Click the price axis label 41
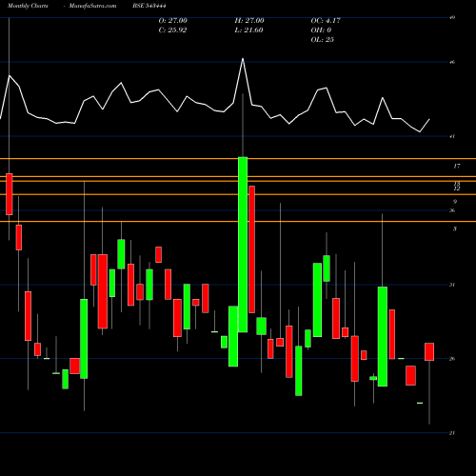The width and height of the screenshot is (476, 476). (452, 136)
